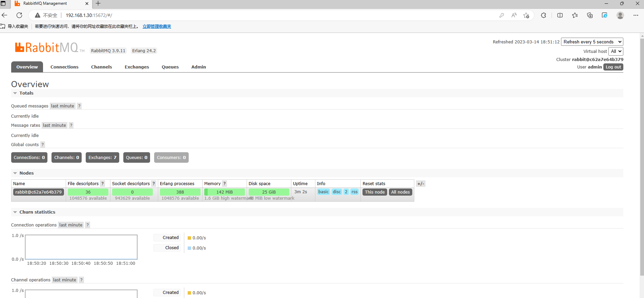Change Connection operations time range
Screen dimensions: 644x298
[71, 225]
